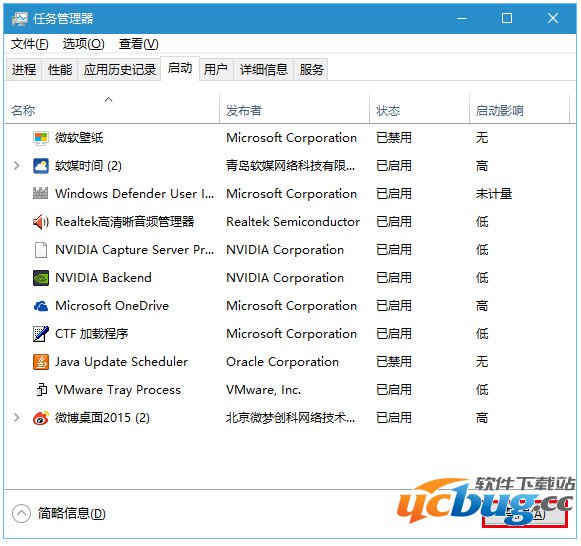Click 无 impact of 微软壁纸
This screenshot has width=581, height=546.
point(482,138)
